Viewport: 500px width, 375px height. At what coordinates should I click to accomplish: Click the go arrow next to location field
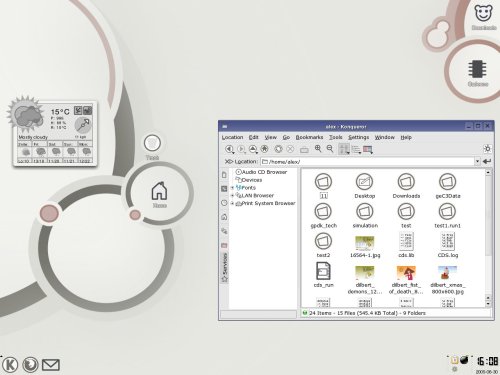pyautogui.click(x=487, y=161)
